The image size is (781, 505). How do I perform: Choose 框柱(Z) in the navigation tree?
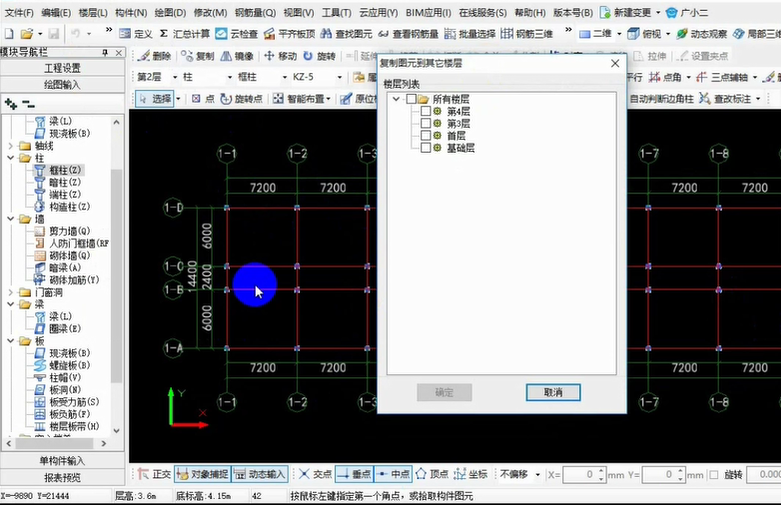pyautogui.click(x=62, y=171)
